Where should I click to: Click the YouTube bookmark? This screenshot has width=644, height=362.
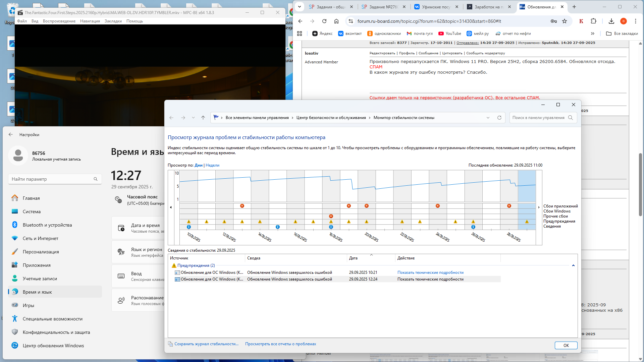pyautogui.click(x=449, y=34)
